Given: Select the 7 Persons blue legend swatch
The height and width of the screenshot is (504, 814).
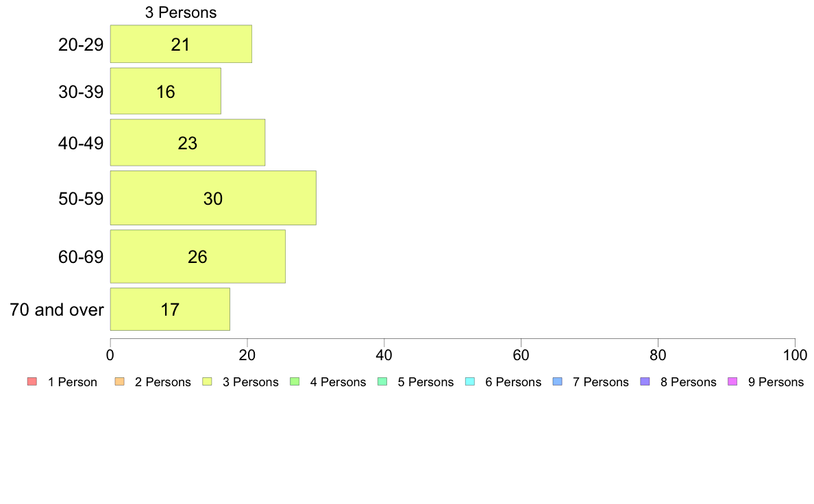Looking at the screenshot, I should click(558, 381).
